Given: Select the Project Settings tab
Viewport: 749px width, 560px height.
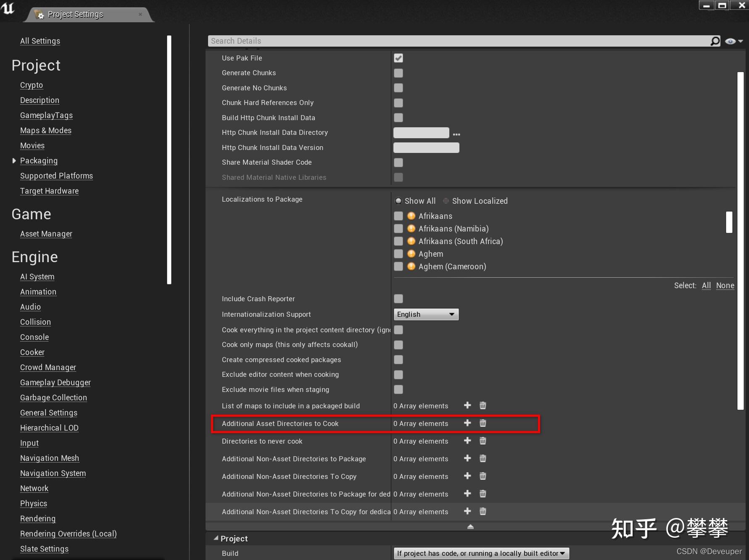Looking at the screenshot, I should (x=75, y=14).
